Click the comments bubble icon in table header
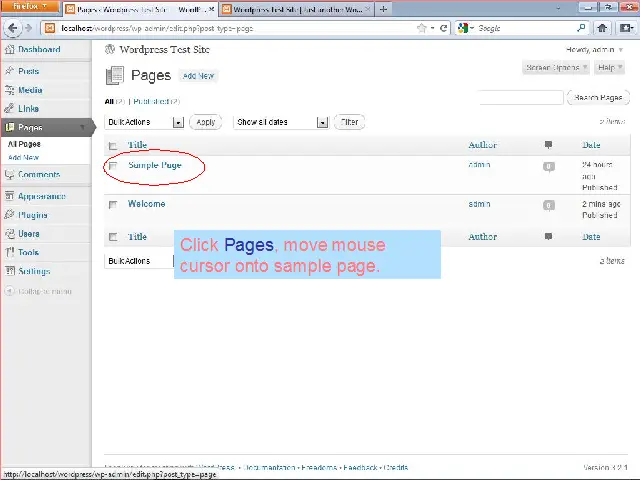The image size is (640, 480). click(549, 144)
